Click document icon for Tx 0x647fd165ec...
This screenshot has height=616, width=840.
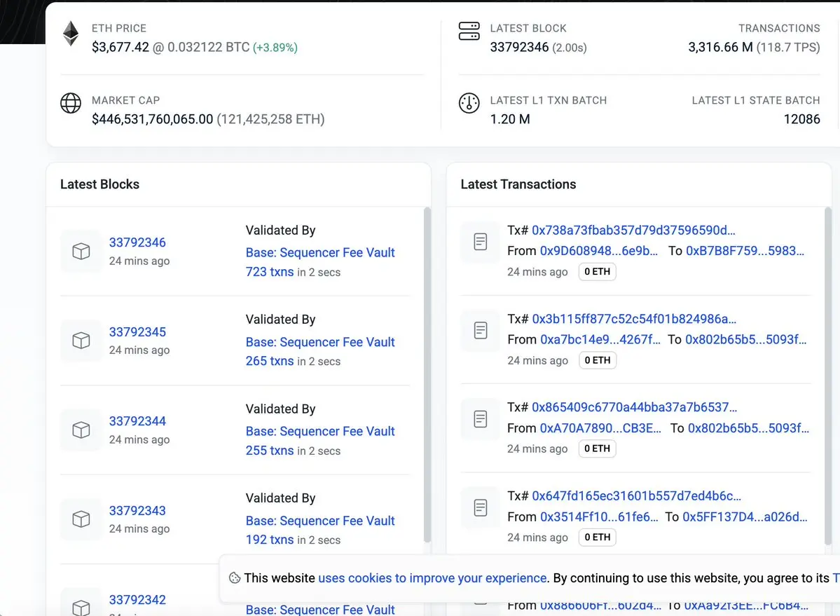[x=481, y=508]
